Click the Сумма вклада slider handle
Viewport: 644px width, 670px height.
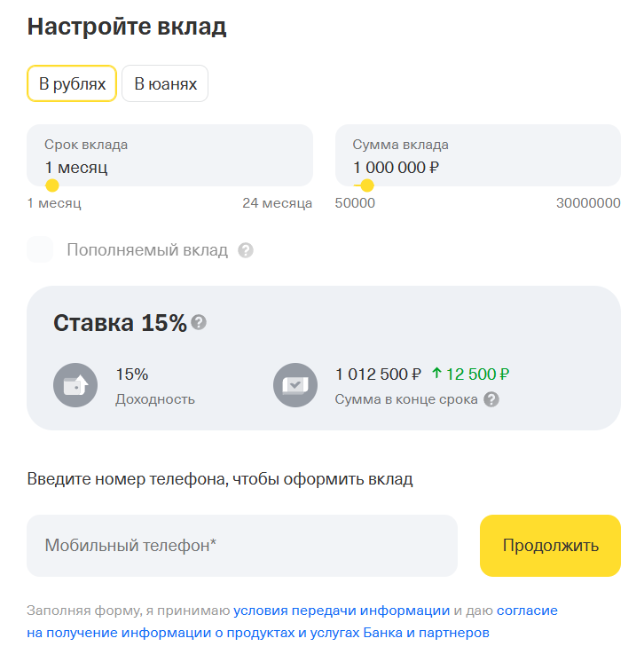tap(367, 185)
